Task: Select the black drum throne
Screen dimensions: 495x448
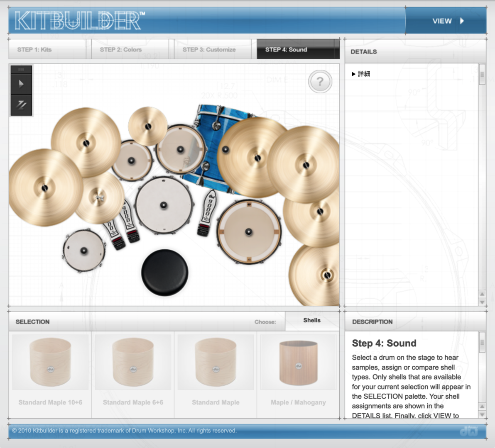Action: [x=164, y=273]
